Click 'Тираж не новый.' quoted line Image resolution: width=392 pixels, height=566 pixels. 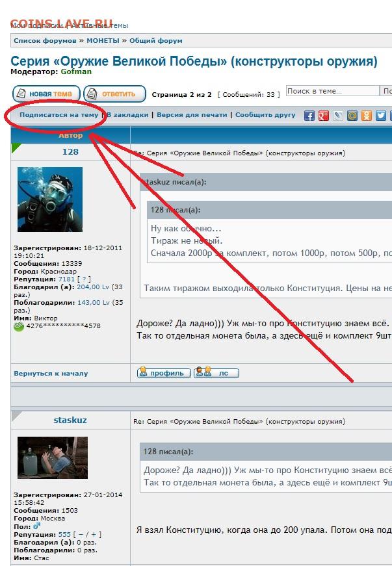[x=187, y=241]
